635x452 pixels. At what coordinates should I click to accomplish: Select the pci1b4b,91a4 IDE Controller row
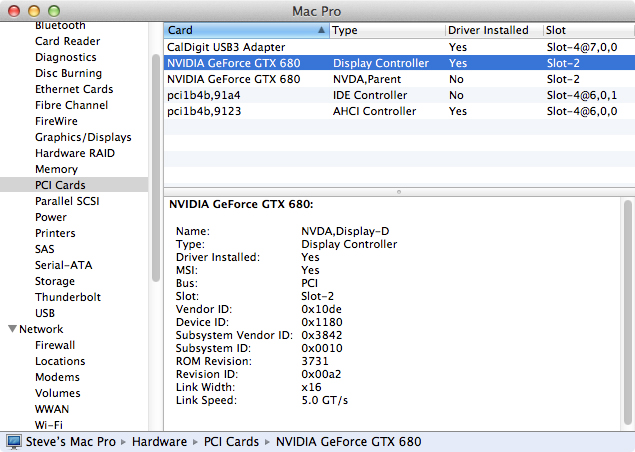click(x=399, y=95)
